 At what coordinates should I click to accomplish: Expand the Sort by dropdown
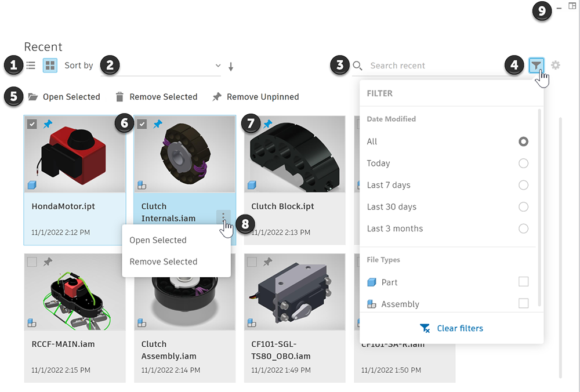(218, 66)
